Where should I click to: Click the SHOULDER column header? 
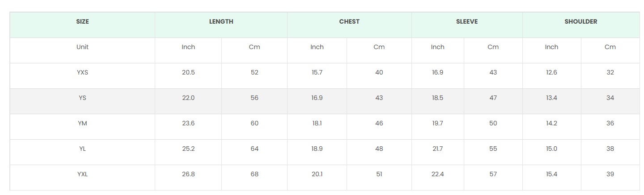coord(580,21)
